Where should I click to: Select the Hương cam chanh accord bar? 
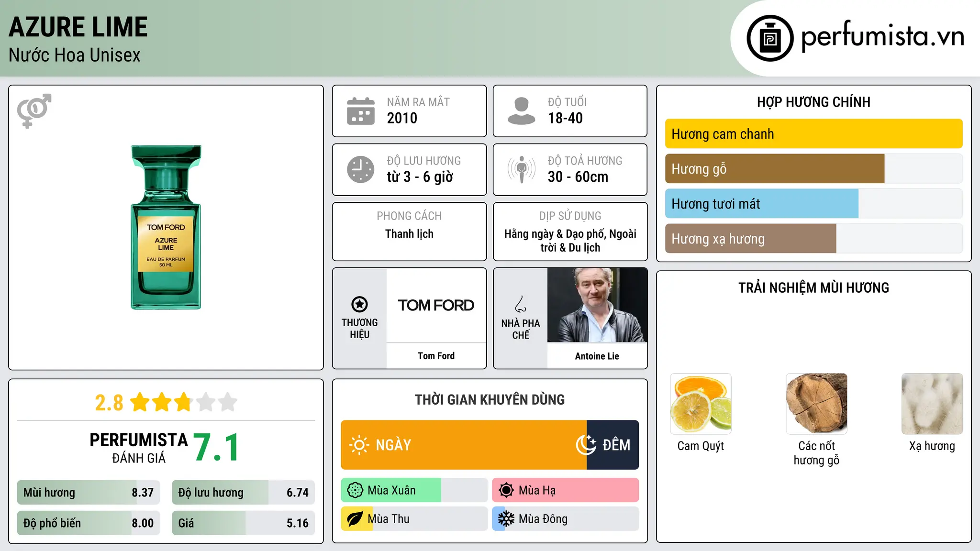click(813, 134)
